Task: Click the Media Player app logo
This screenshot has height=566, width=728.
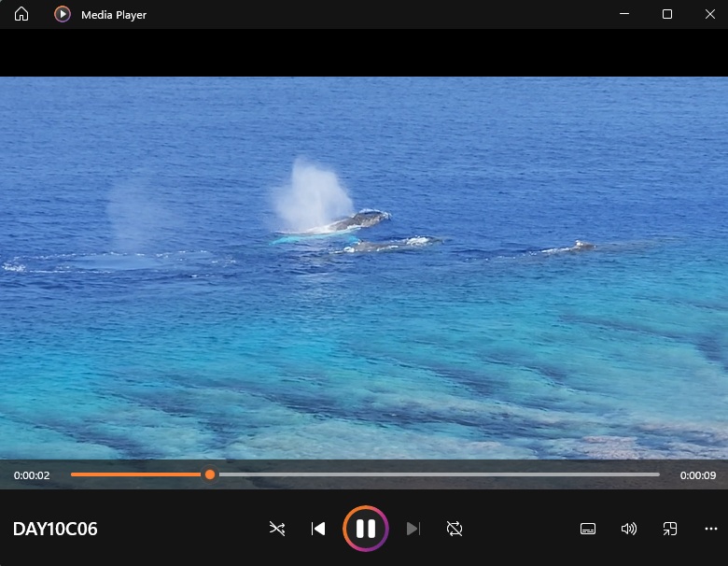Action: coord(63,14)
